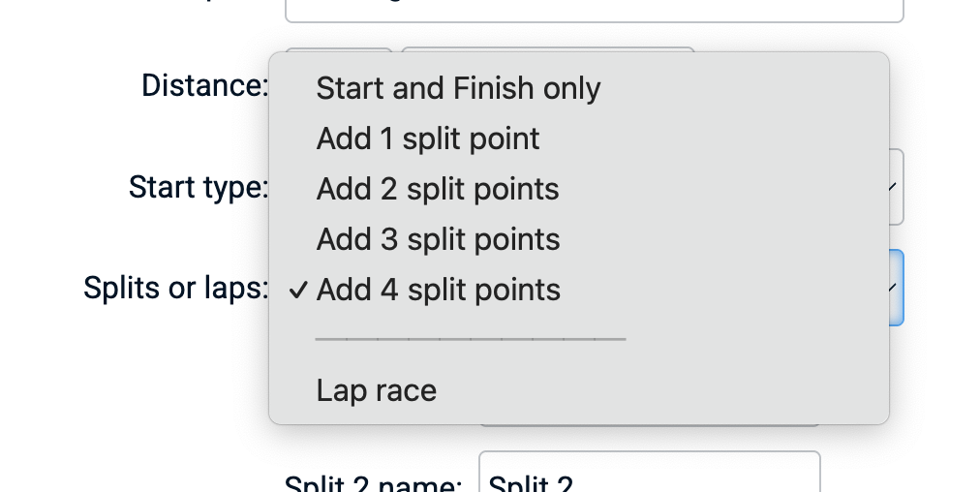Select "Add 3 split points" in the dropdown
The width and height of the screenshot is (980, 492).
pyautogui.click(x=438, y=239)
